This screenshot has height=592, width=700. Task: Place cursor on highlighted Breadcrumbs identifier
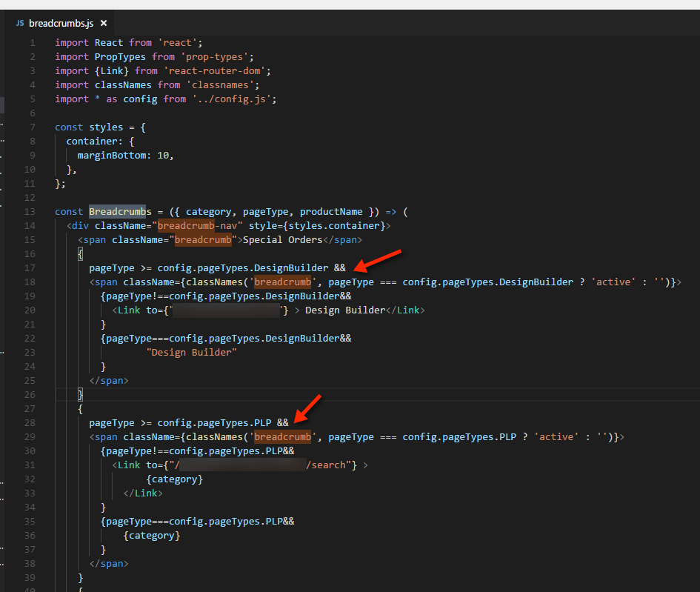[120, 212]
